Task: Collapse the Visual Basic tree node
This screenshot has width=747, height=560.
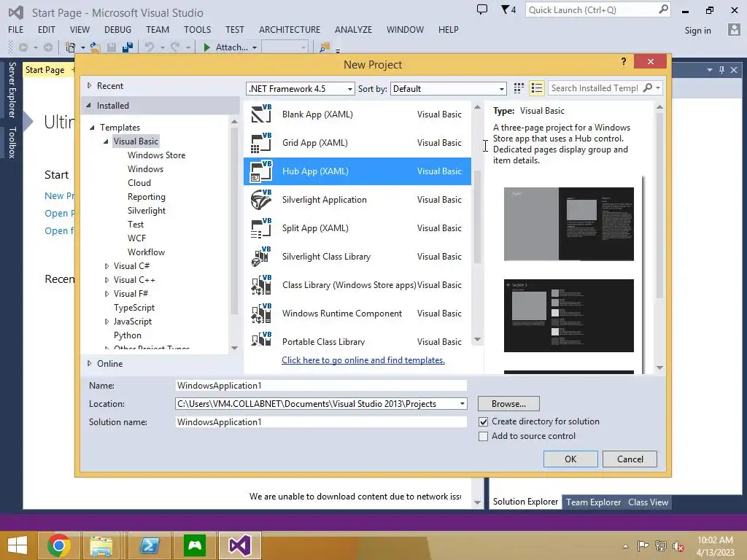Action: 107,141
